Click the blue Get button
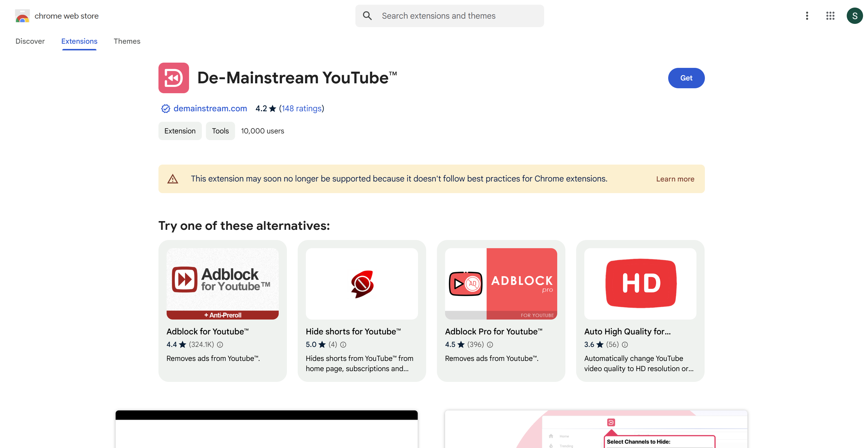868x448 pixels. 686,78
